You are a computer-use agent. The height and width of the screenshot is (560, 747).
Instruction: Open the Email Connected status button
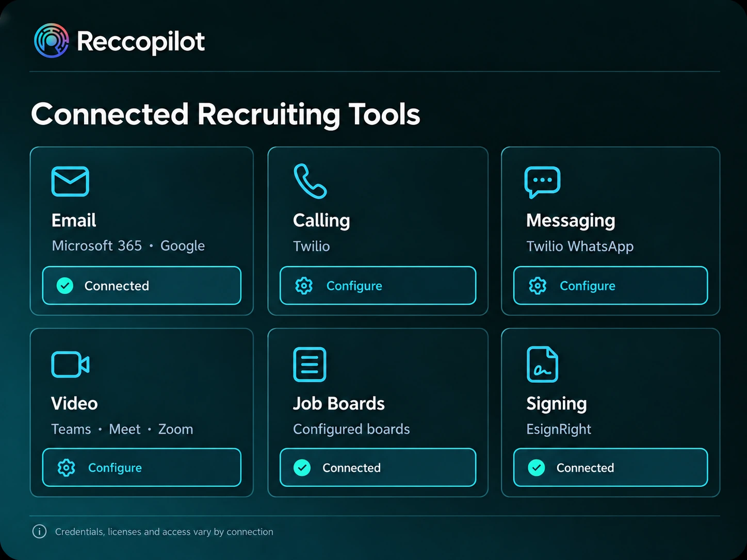pos(142,286)
